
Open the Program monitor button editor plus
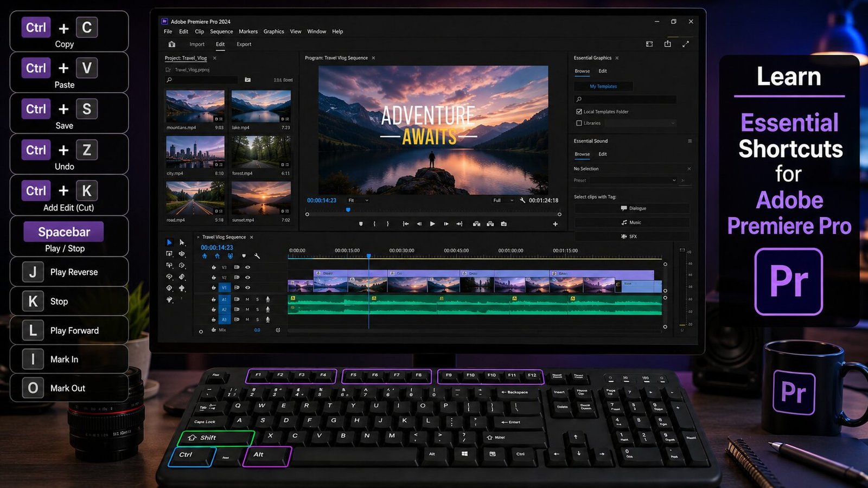coord(555,224)
